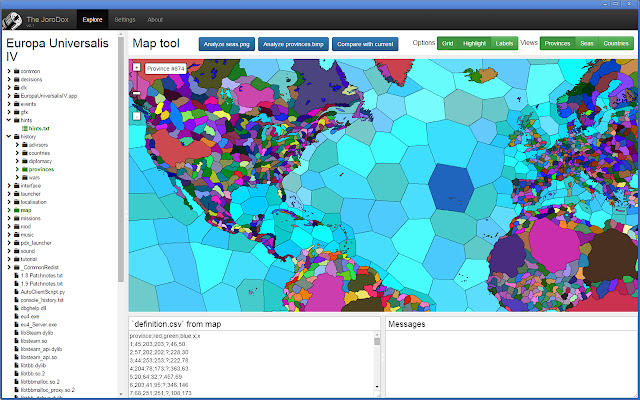Click the 1.8 Patchnotes.txt file icon
This screenshot has height=400, width=640.
[17, 275]
